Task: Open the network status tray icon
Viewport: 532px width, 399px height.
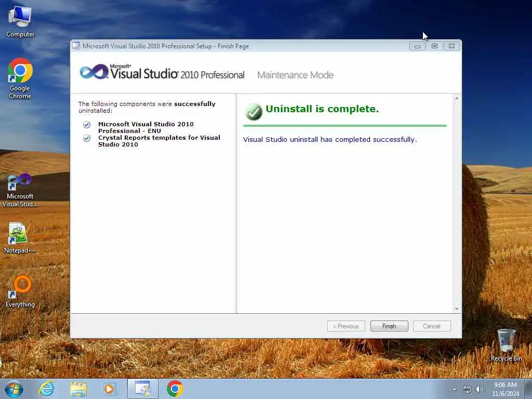Action: click(x=467, y=389)
